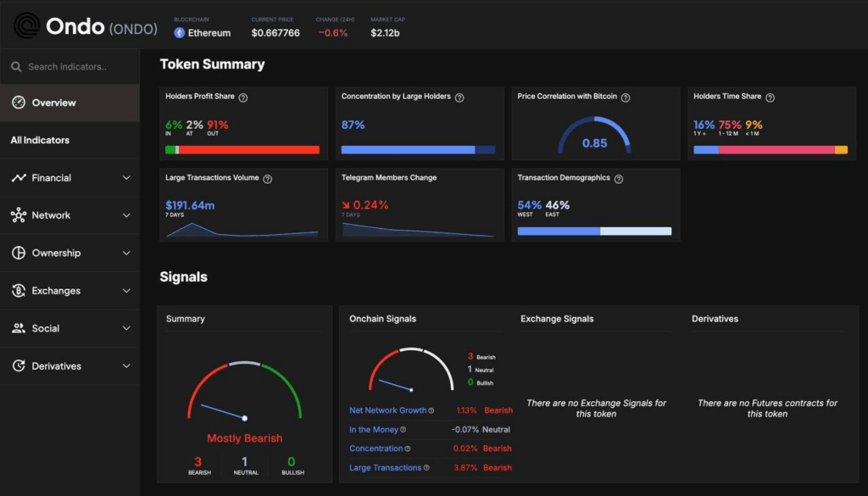Expand the Network section chevron
The width and height of the screenshot is (868, 496).
point(126,215)
